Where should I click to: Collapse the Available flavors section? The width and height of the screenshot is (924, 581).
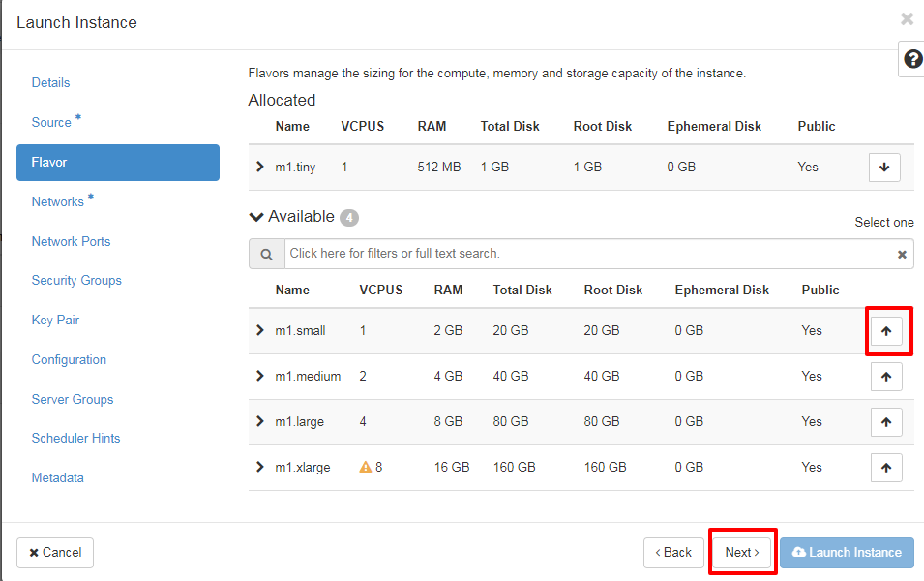click(x=256, y=217)
